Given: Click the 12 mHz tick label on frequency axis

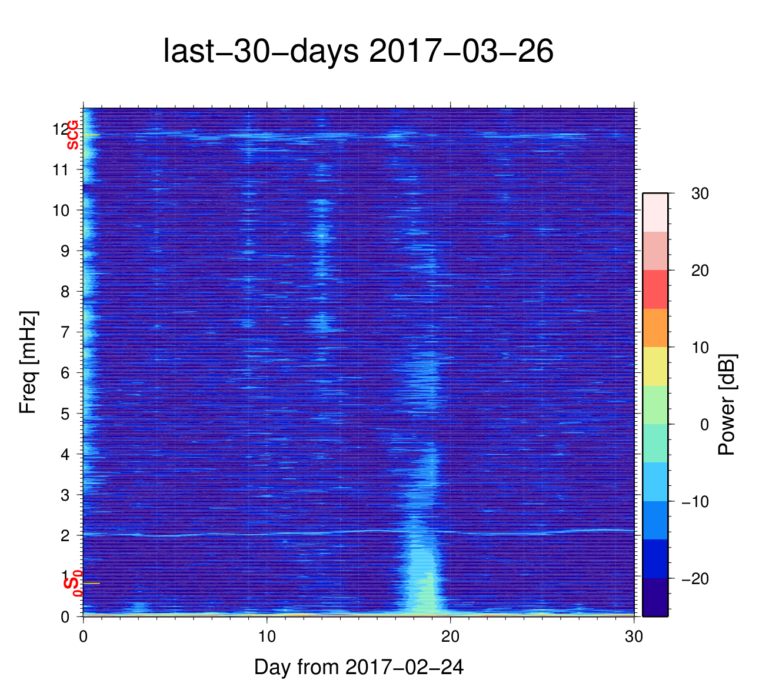Looking at the screenshot, I should click(61, 129).
